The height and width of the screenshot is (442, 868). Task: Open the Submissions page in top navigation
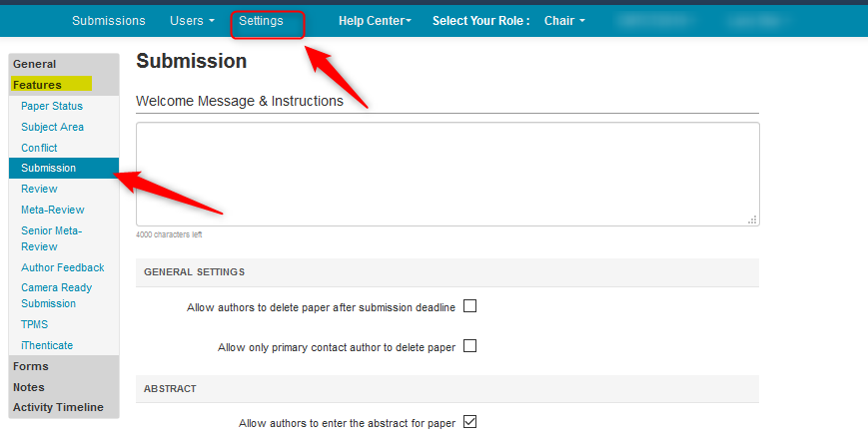point(109,21)
